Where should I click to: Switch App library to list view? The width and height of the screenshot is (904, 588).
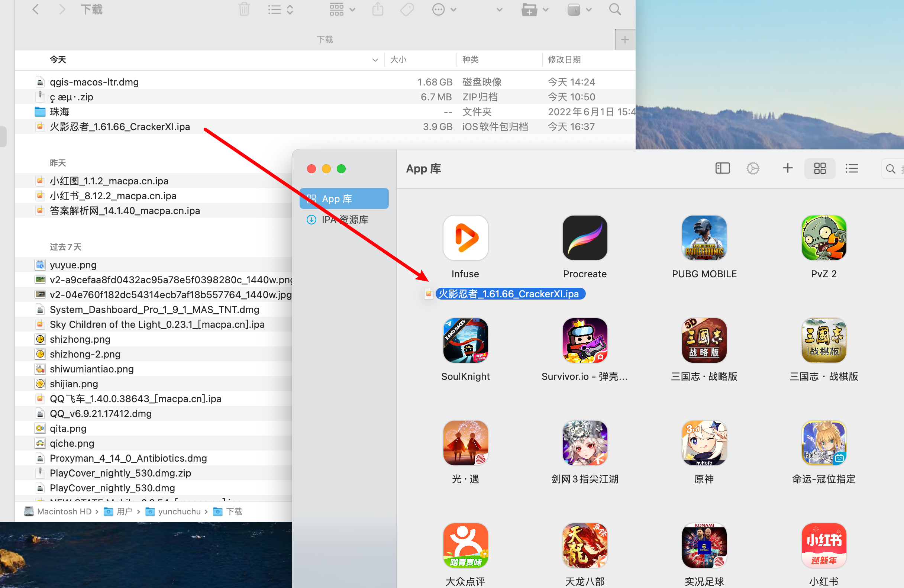[852, 168]
